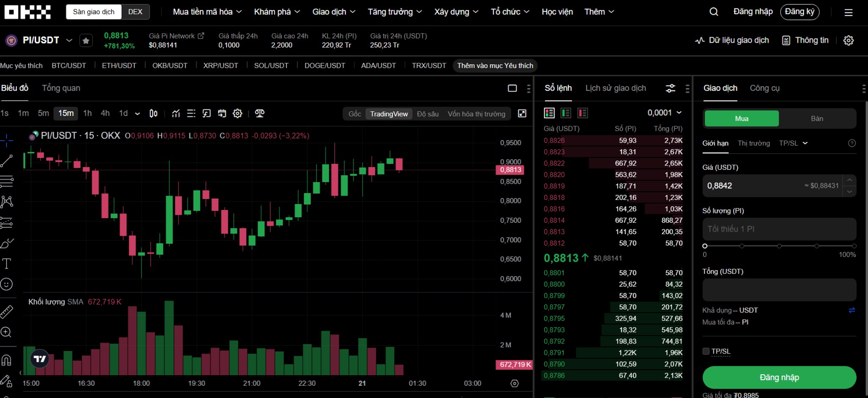The image size is (868, 398).
Task: Click Đăng ký signup button
Action: [799, 12]
